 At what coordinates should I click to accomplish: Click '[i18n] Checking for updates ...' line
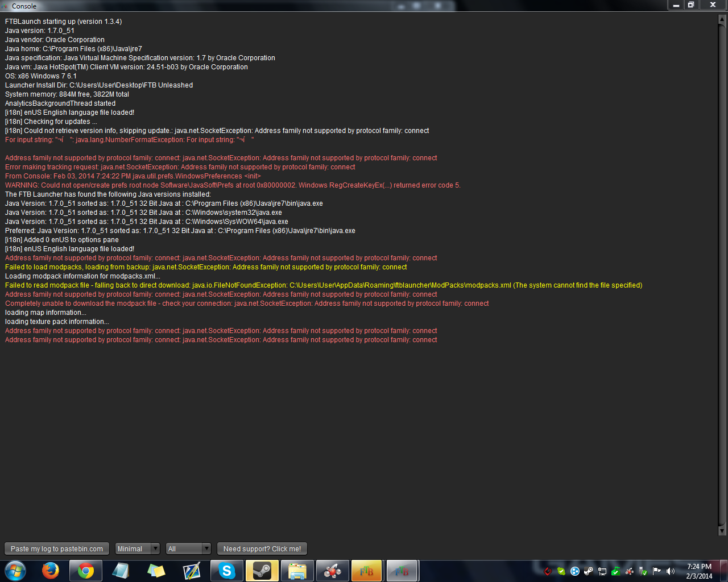point(51,122)
